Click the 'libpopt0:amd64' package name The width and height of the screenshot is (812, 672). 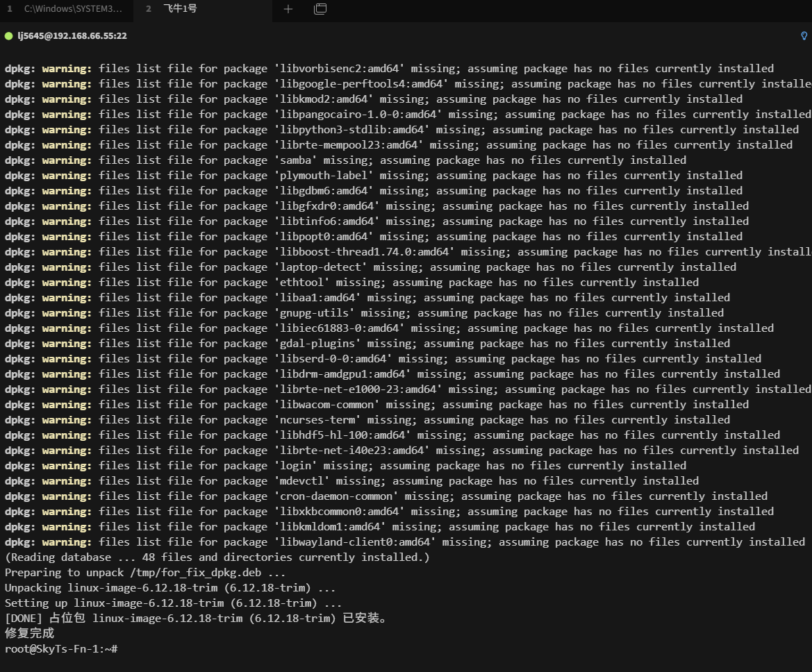[x=324, y=237]
